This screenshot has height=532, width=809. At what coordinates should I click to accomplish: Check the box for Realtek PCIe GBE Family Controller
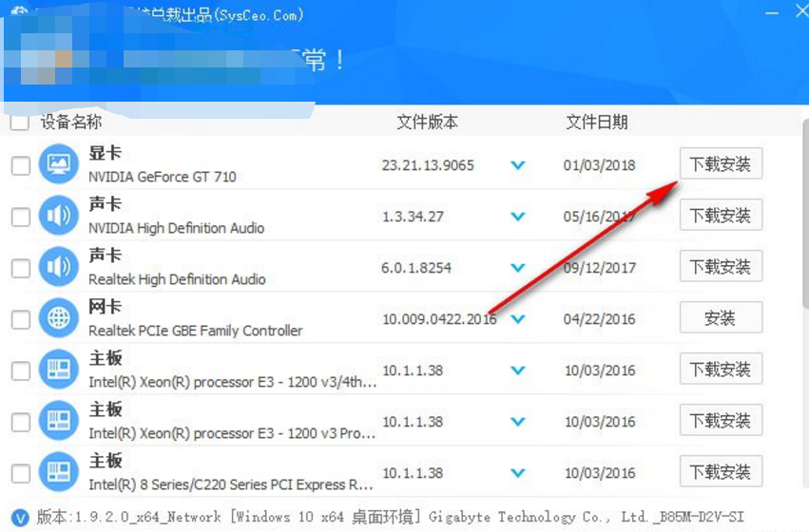click(x=21, y=319)
